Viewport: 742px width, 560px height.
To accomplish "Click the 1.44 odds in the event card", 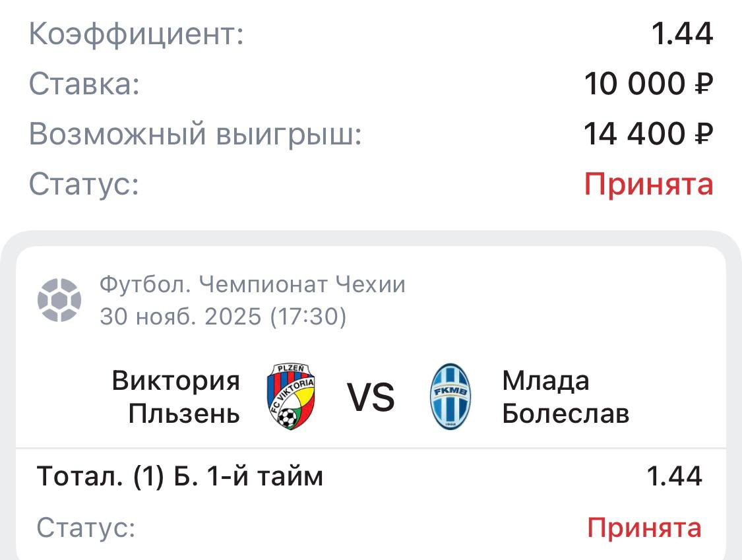I will 675,476.
